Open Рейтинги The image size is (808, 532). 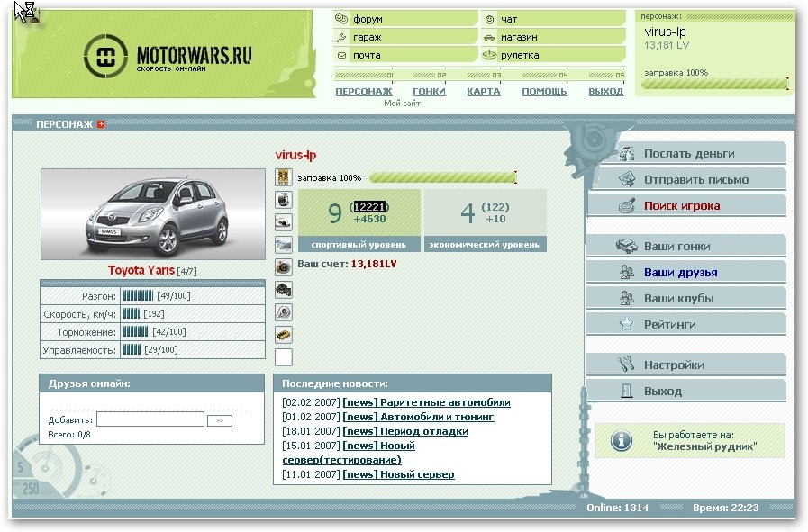point(687,325)
